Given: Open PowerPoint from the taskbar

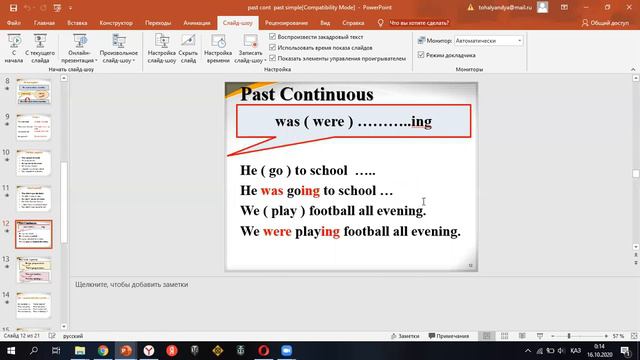Looking at the screenshot, I should [126, 351].
